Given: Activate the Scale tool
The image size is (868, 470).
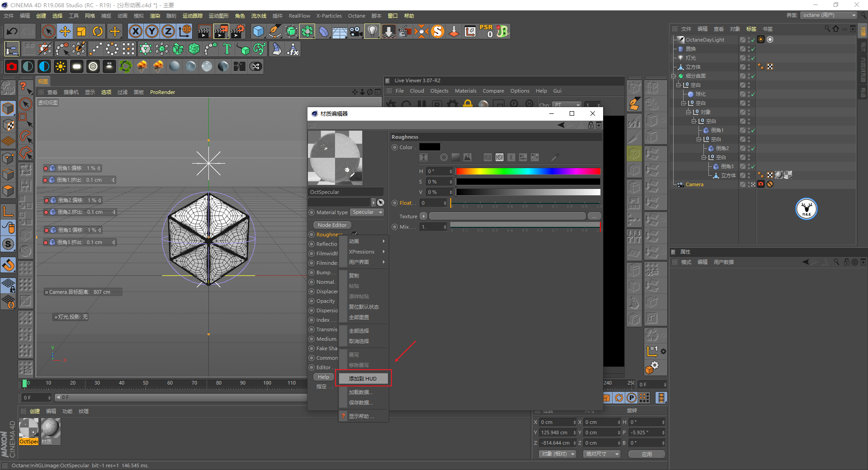Looking at the screenshot, I should (81, 31).
